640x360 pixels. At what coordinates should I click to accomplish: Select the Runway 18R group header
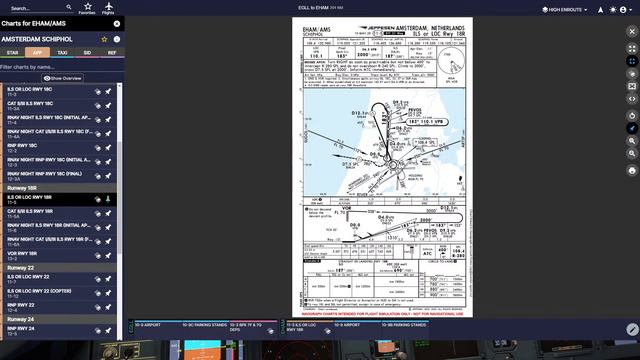pos(60,188)
